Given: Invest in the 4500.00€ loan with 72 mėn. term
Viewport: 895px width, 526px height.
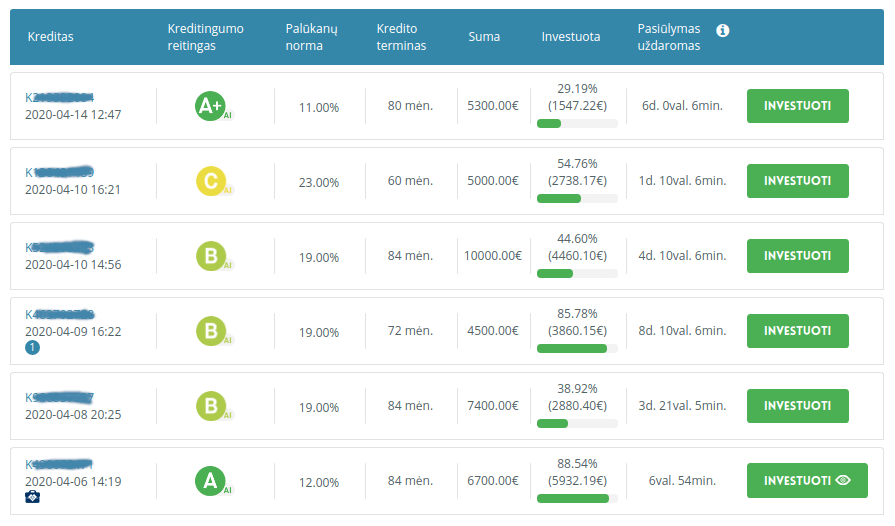Looking at the screenshot, I should [797, 331].
